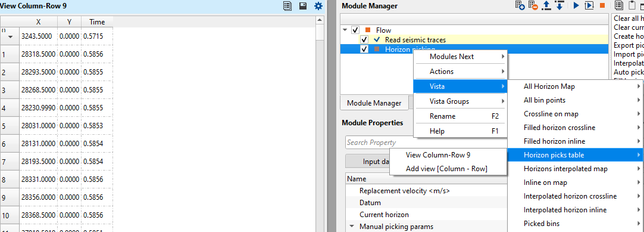Choose Add view [Column - Row]

coord(449,168)
